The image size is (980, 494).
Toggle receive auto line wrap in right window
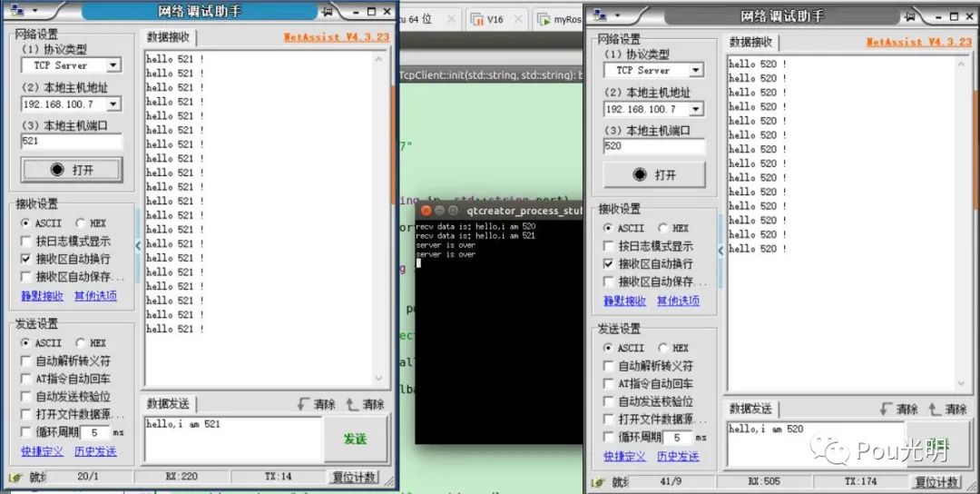608,263
